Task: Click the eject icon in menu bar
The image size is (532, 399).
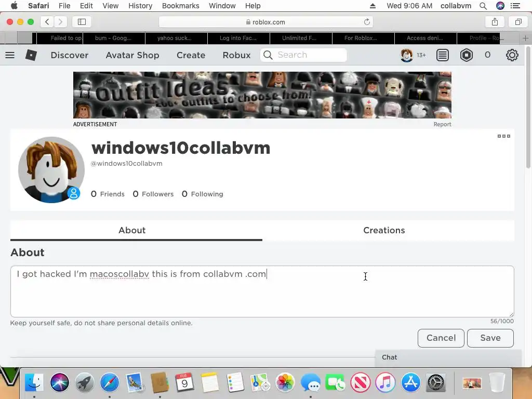Action: [373, 6]
